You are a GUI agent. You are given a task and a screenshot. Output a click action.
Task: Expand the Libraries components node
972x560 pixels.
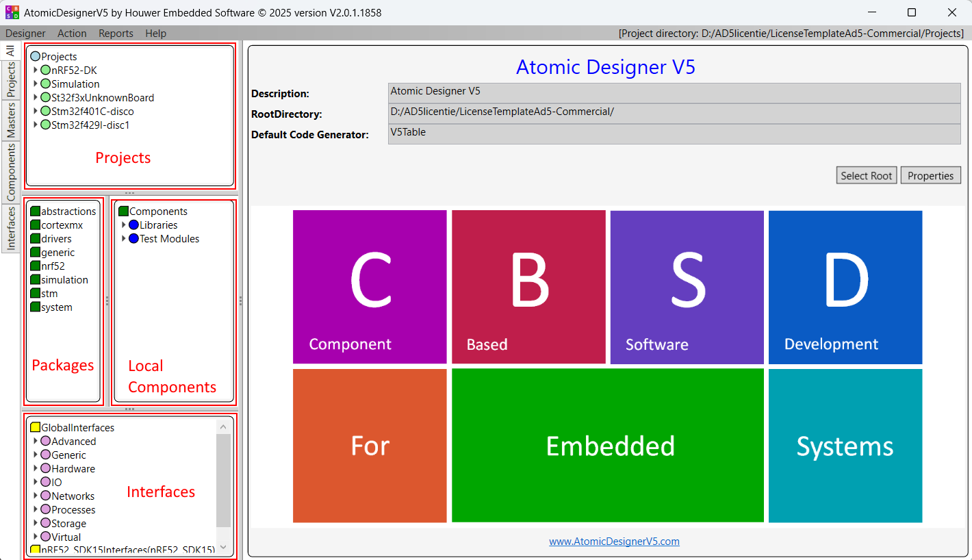124,225
